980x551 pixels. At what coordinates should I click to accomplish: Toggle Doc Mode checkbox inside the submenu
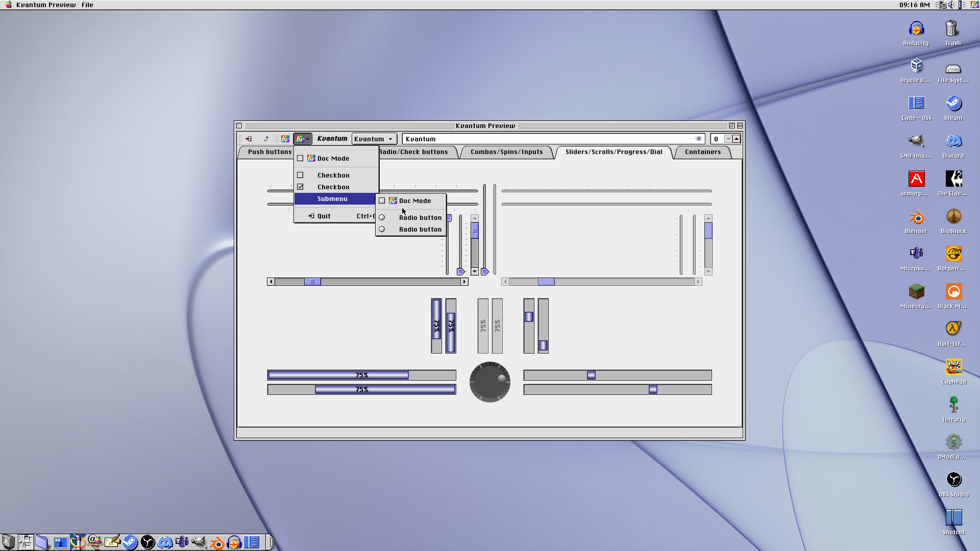pos(411,201)
